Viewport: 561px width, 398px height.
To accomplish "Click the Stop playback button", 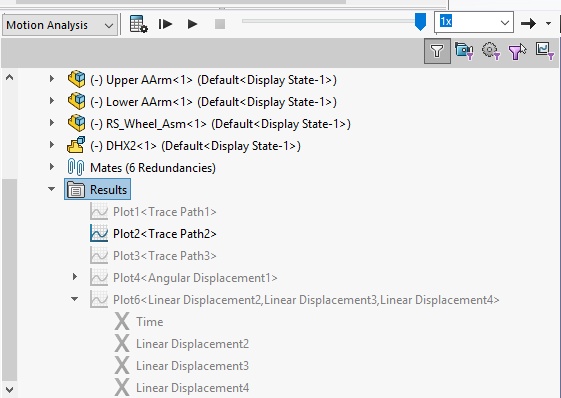I will [x=220, y=24].
